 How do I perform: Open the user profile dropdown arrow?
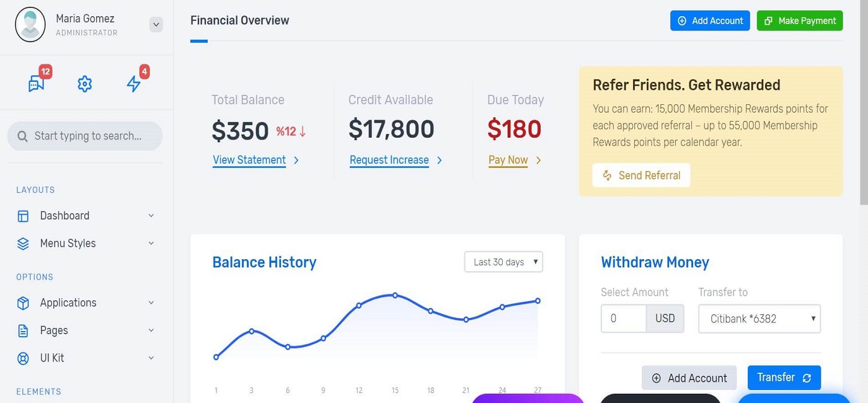point(156,25)
